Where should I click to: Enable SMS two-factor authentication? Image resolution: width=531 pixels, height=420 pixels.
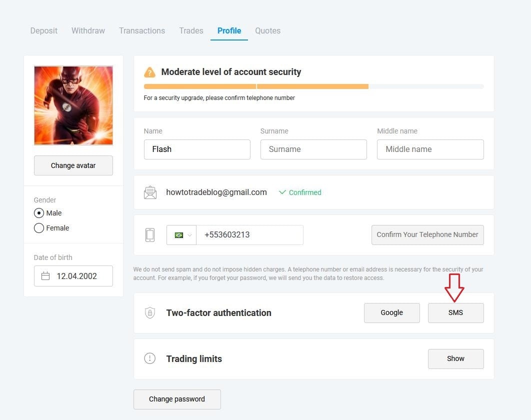click(x=456, y=312)
